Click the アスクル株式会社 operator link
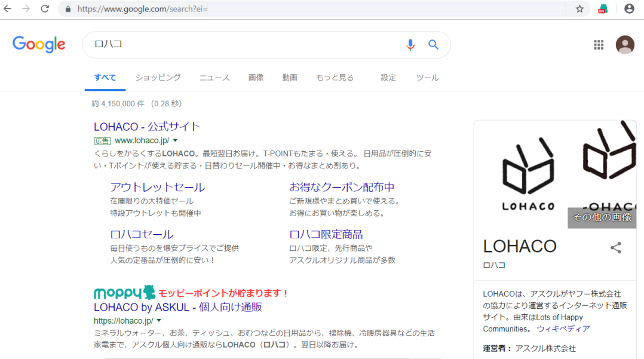 545,348
